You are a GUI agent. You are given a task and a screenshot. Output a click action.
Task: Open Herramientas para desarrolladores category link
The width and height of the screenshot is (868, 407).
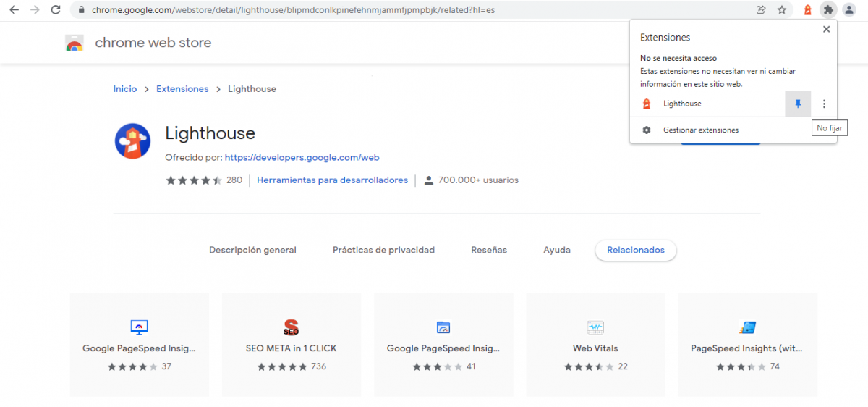coord(332,180)
